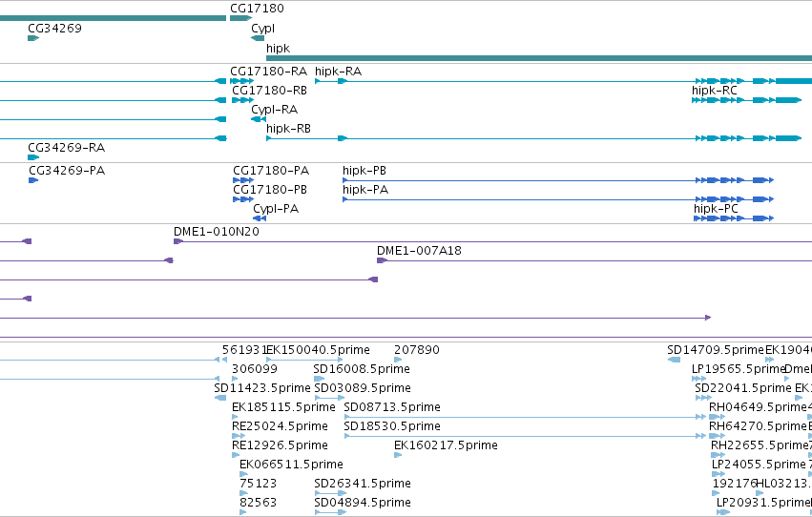
Task: Open the RH22655.5prime EST label
Action: 760,446
